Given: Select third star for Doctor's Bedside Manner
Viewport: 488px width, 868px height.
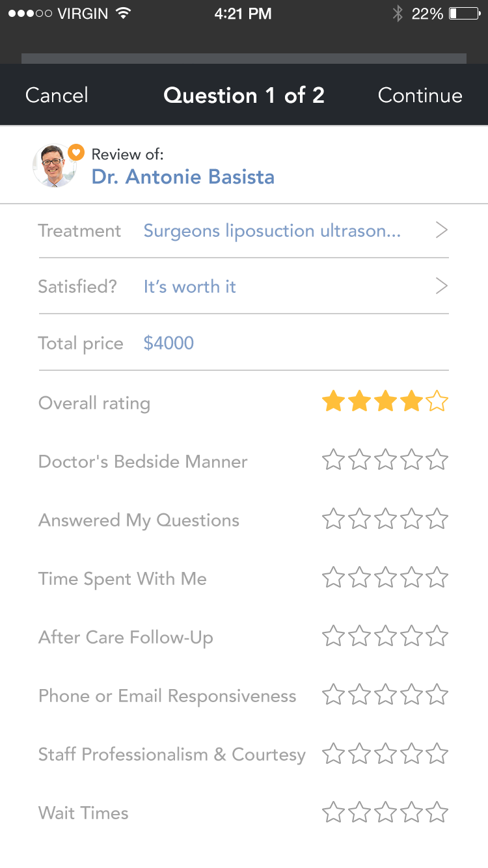Looking at the screenshot, I should tap(385, 461).
